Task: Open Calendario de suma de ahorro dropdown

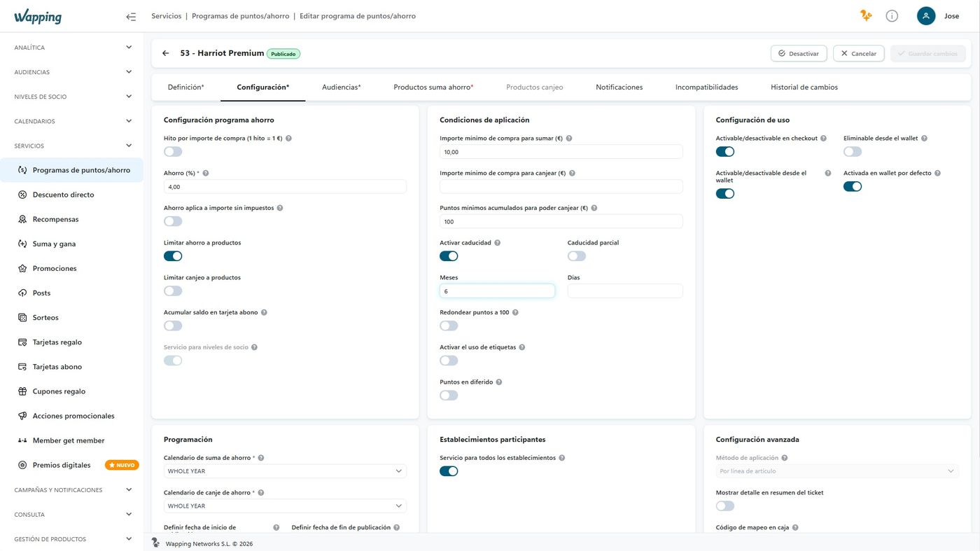Action: click(285, 471)
